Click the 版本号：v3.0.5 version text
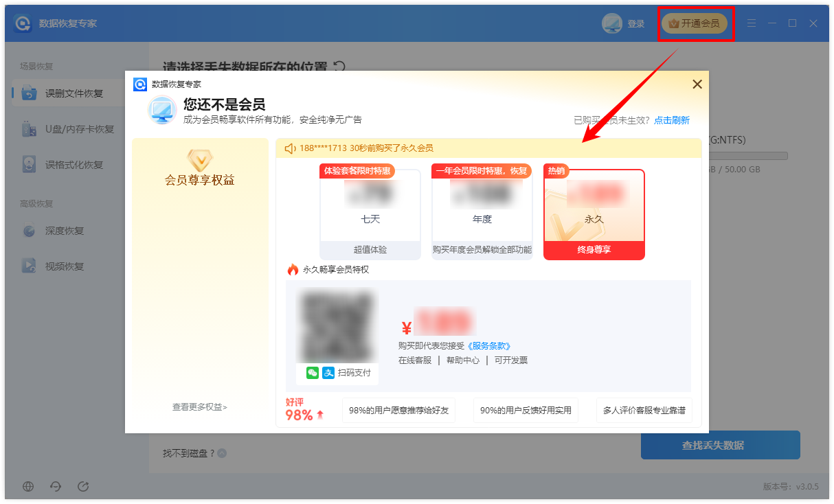 (791, 487)
